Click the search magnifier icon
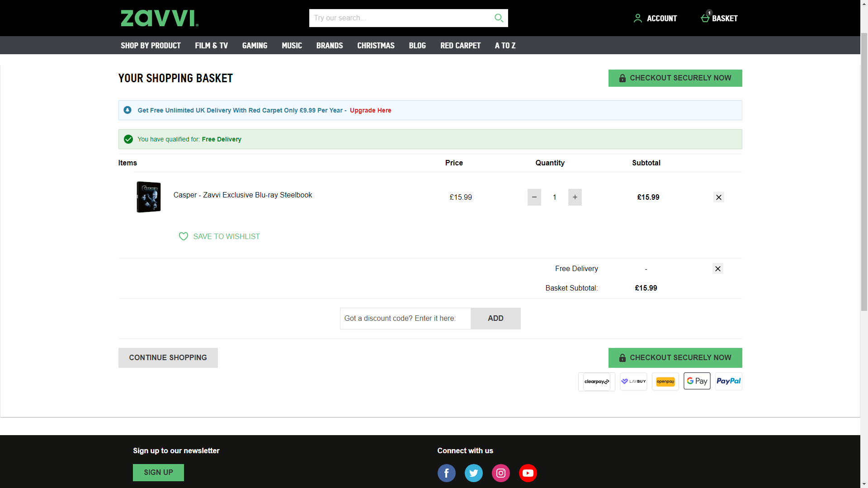The width and height of the screenshot is (868, 488). click(499, 18)
